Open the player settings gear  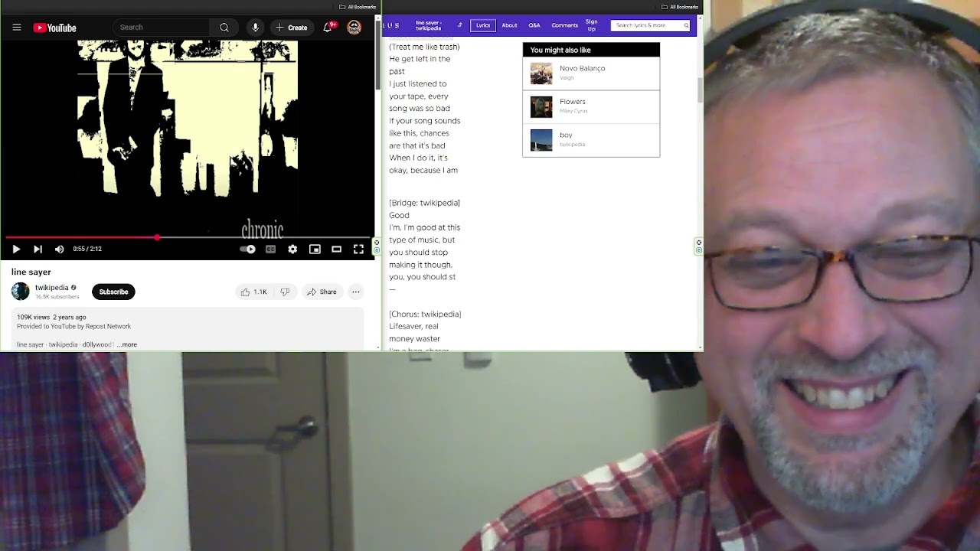coord(292,249)
